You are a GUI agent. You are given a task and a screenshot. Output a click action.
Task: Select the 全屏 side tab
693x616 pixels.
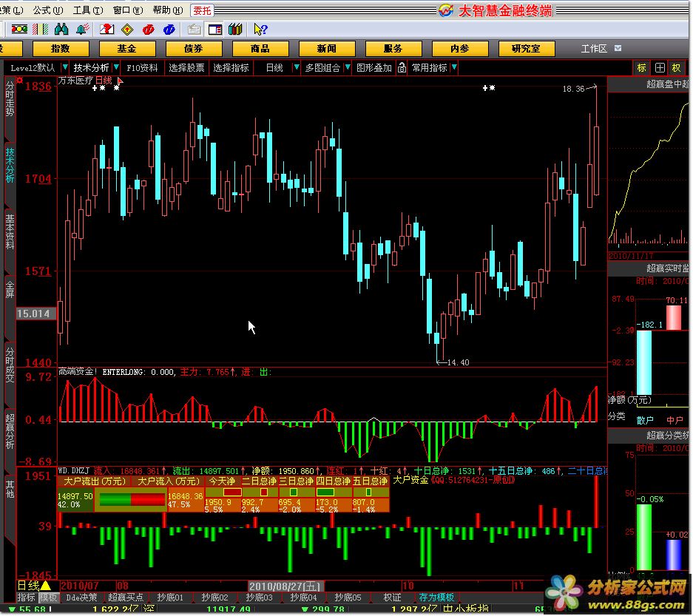pyautogui.click(x=10, y=289)
